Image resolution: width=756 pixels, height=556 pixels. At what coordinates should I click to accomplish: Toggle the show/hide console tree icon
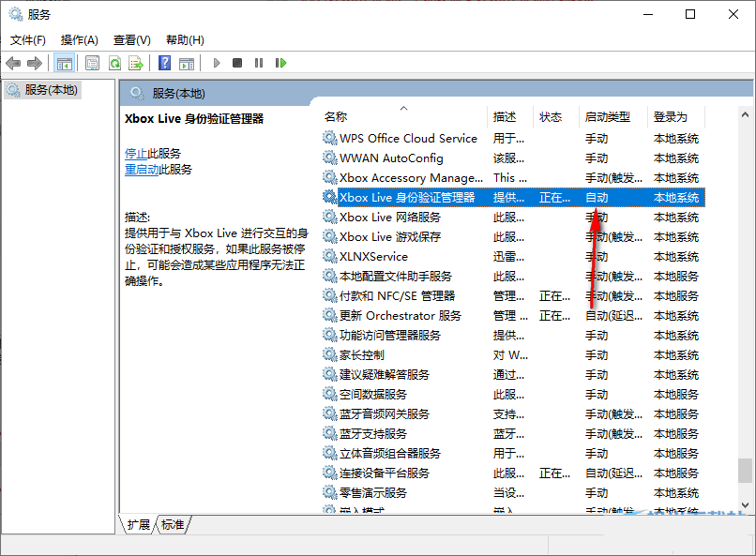click(65, 63)
